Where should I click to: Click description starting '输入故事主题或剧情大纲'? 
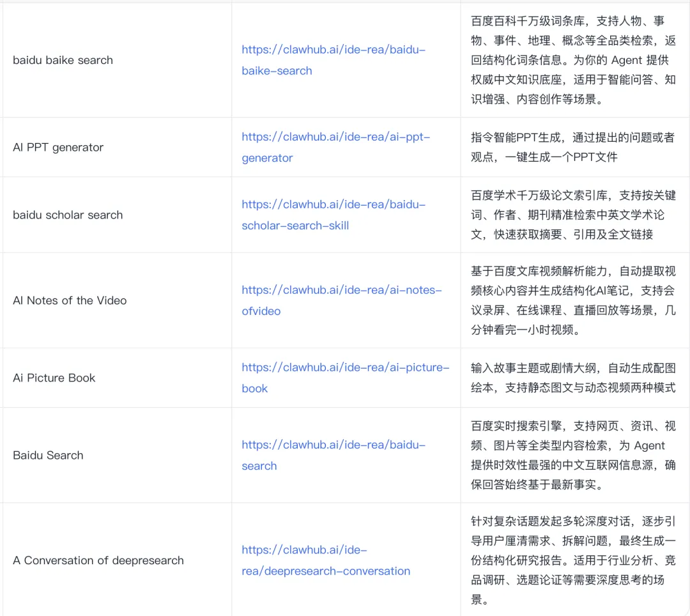pos(573,378)
